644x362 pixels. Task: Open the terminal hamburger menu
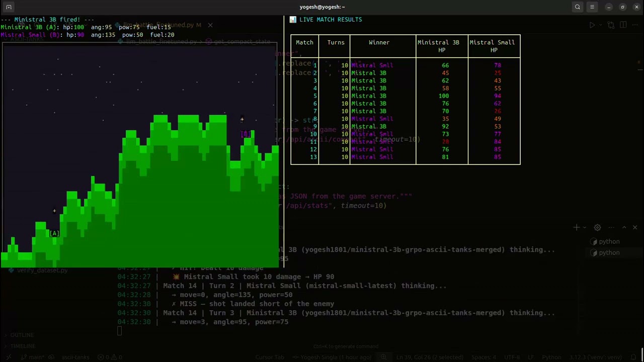tap(592, 7)
